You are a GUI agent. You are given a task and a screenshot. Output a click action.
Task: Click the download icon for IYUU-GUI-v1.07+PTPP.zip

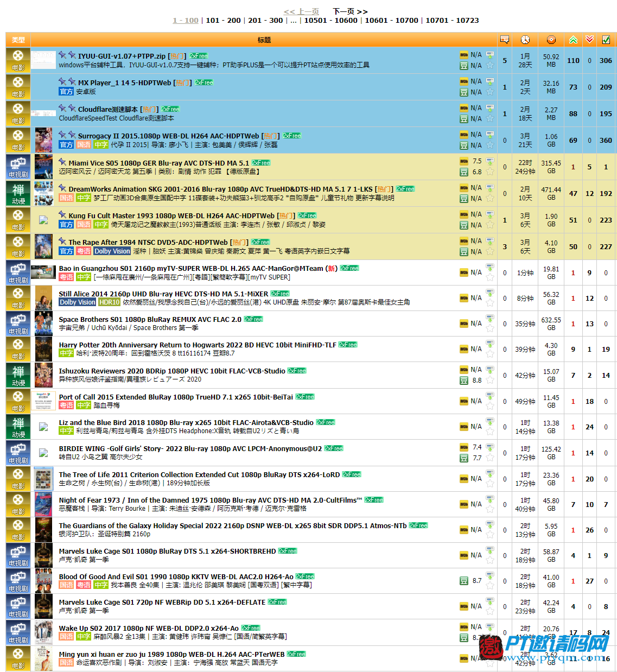[490, 55]
